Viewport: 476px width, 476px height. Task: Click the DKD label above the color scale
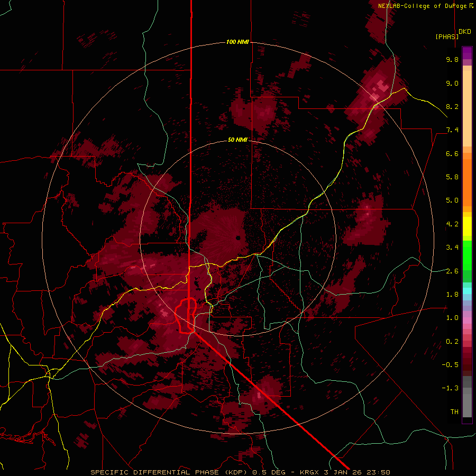pos(465,32)
